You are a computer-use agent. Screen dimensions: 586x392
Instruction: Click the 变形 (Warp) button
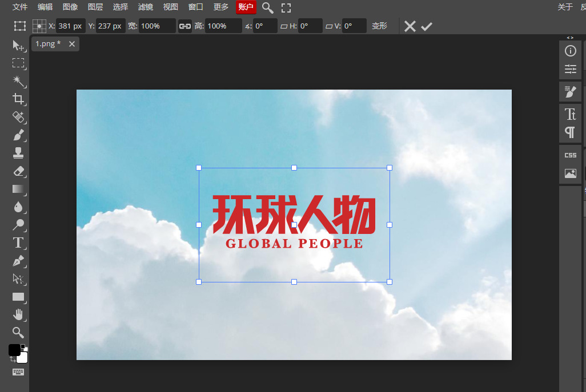(x=379, y=26)
